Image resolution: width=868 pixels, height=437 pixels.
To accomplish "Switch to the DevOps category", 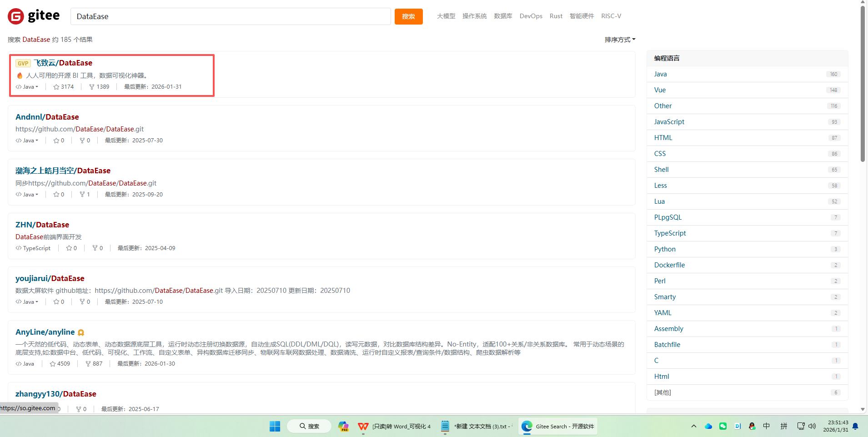I will tap(531, 16).
